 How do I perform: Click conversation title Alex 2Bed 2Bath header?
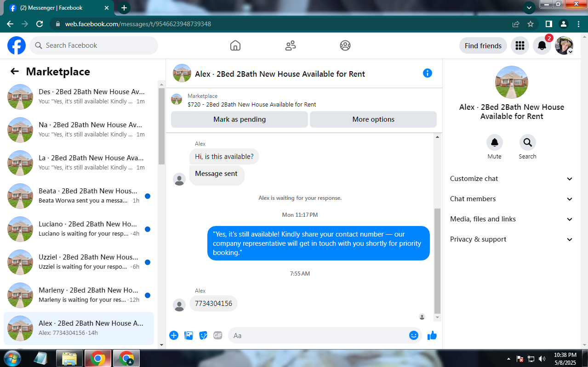pyautogui.click(x=280, y=74)
